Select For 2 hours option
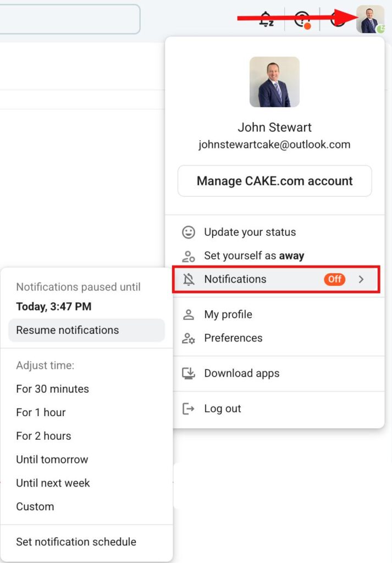 43,436
